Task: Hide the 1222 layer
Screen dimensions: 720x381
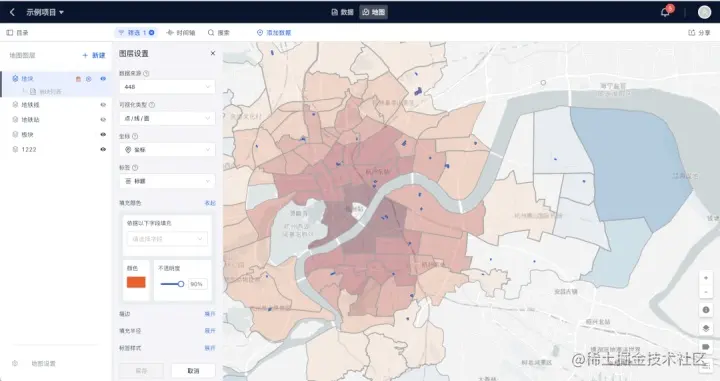Action: 103,149
